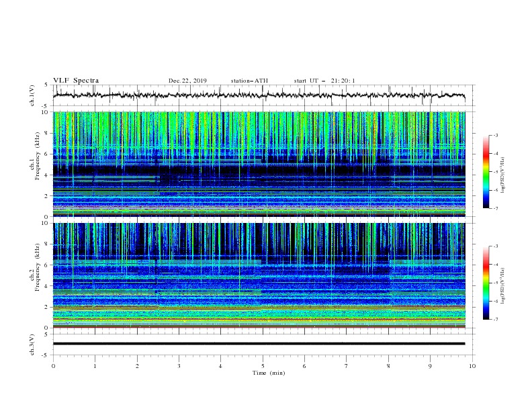Click the "-5" tick on ch.3(V) axis
Viewport: 532px width, 411px height.
[46, 355]
